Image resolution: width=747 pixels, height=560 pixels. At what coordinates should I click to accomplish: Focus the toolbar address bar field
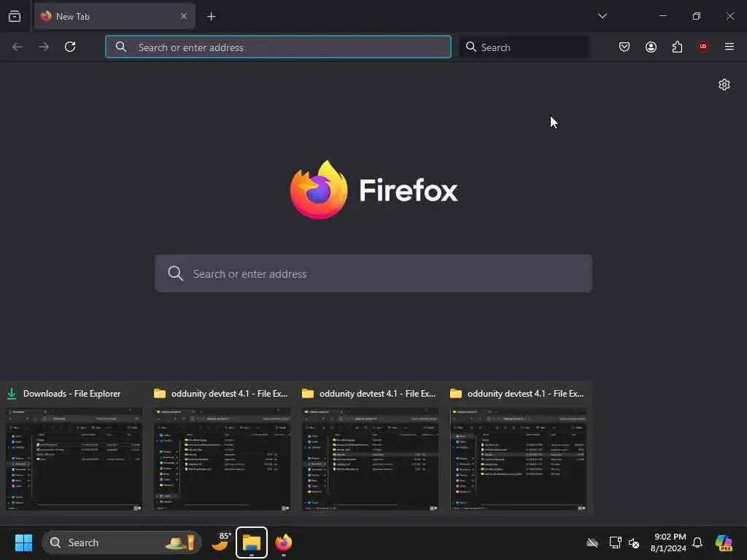coord(278,47)
